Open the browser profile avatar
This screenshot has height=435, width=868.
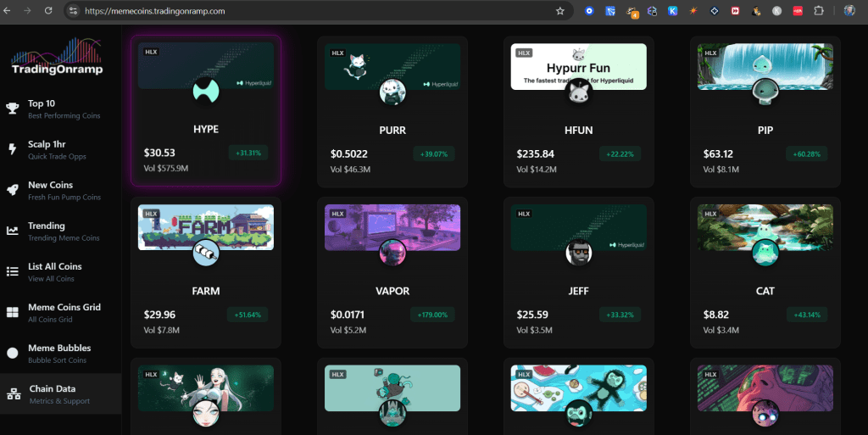click(x=849, y=11)
